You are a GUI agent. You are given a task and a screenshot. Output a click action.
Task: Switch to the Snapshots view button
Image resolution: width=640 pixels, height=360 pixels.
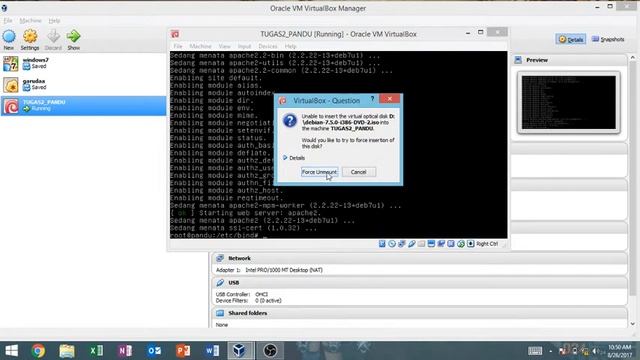[608, 39]
